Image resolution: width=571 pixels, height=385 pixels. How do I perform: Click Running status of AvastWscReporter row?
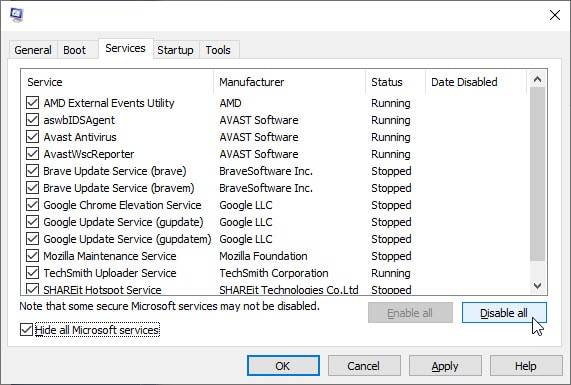[391, 154]
